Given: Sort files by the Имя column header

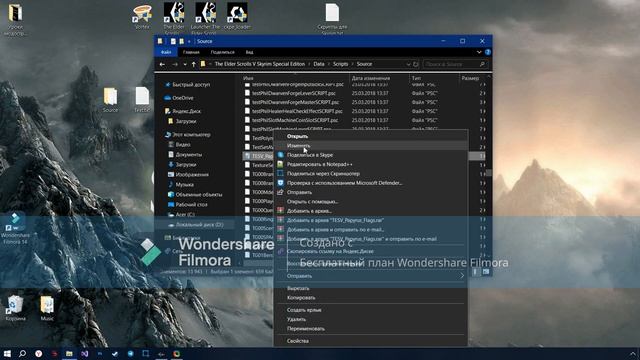Looking at the screenshot, I should point(248,78).
